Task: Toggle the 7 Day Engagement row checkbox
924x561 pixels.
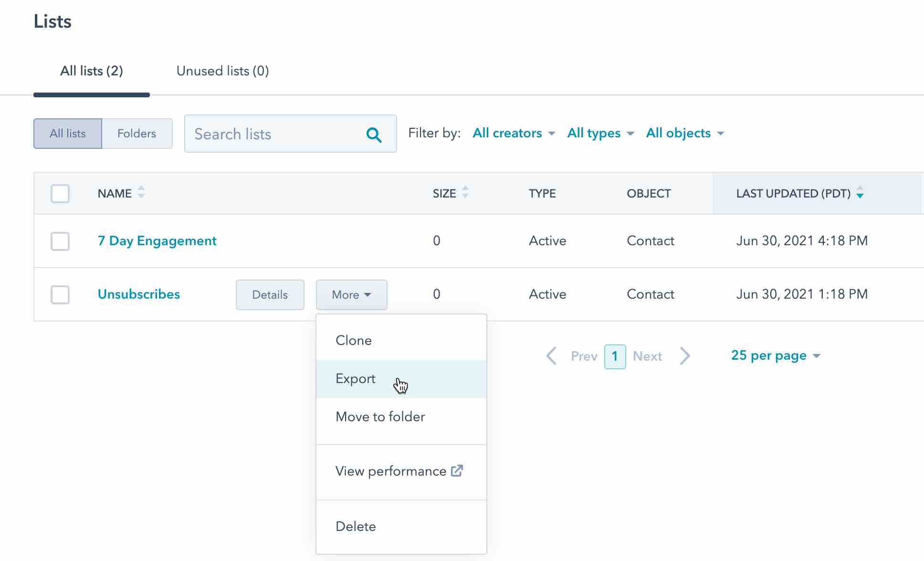Action: point(60,241)
